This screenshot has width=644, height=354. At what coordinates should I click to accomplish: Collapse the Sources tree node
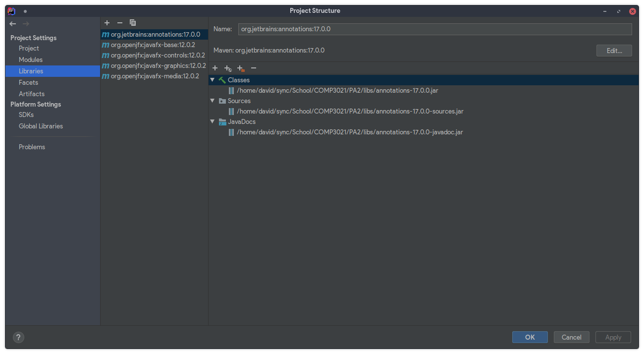point(213,101)
